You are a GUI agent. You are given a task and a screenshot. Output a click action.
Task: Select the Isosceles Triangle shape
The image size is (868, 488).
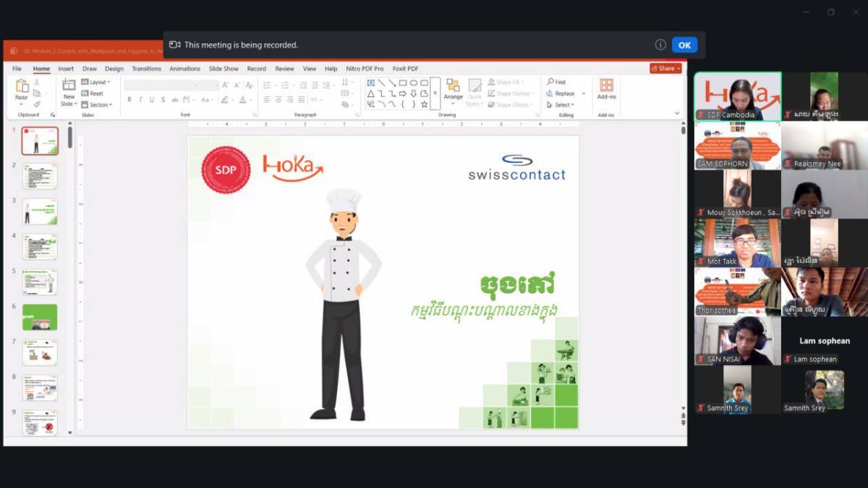point(370,93)
